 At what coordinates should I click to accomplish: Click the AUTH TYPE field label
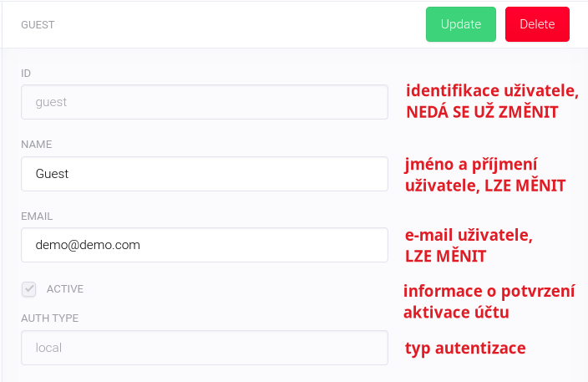pyautogui.click(x=48, y=318)
